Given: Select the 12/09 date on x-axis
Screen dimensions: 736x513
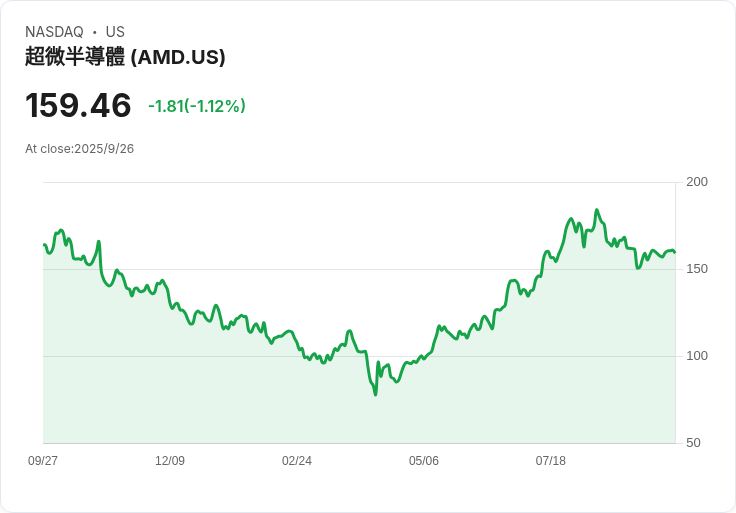Looking at the screenshot, I should point(170,461).
